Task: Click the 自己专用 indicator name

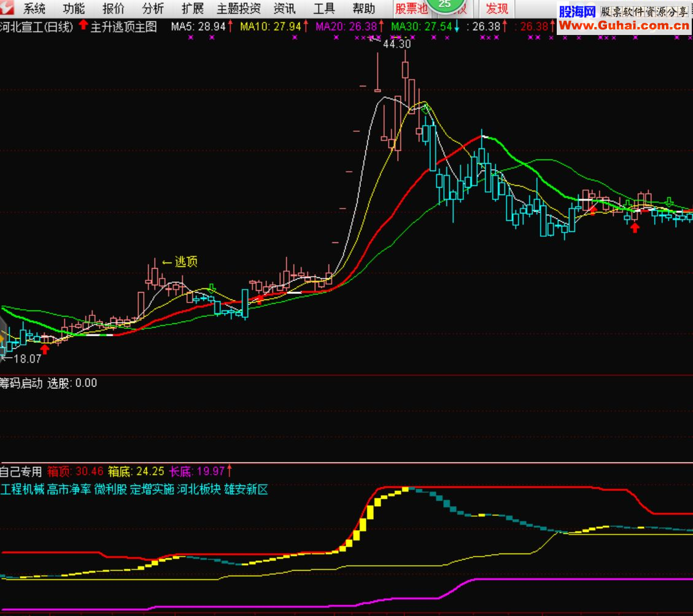Action: coord(21,471)
